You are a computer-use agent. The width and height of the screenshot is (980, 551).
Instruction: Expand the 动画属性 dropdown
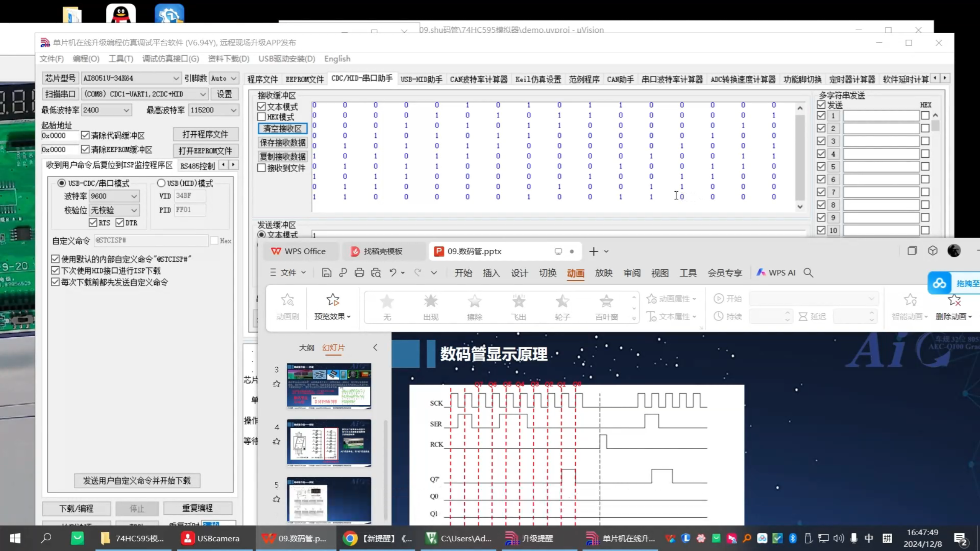point(694,298)
